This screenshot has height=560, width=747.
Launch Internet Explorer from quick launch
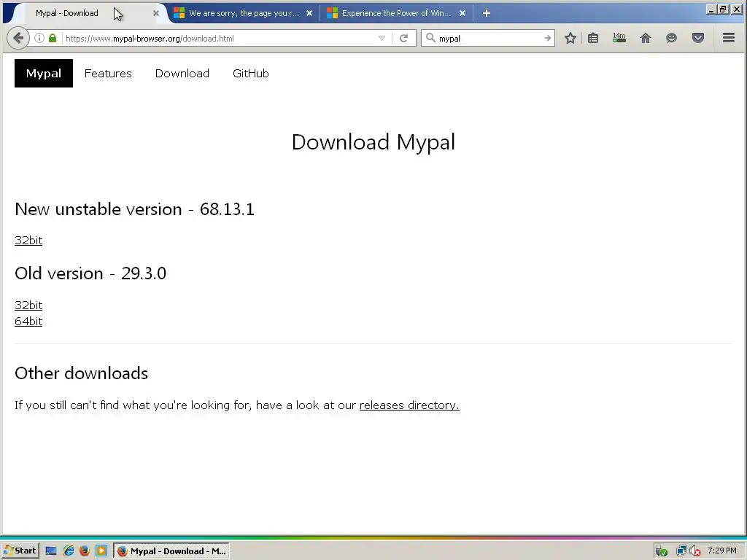coord(68,551)
